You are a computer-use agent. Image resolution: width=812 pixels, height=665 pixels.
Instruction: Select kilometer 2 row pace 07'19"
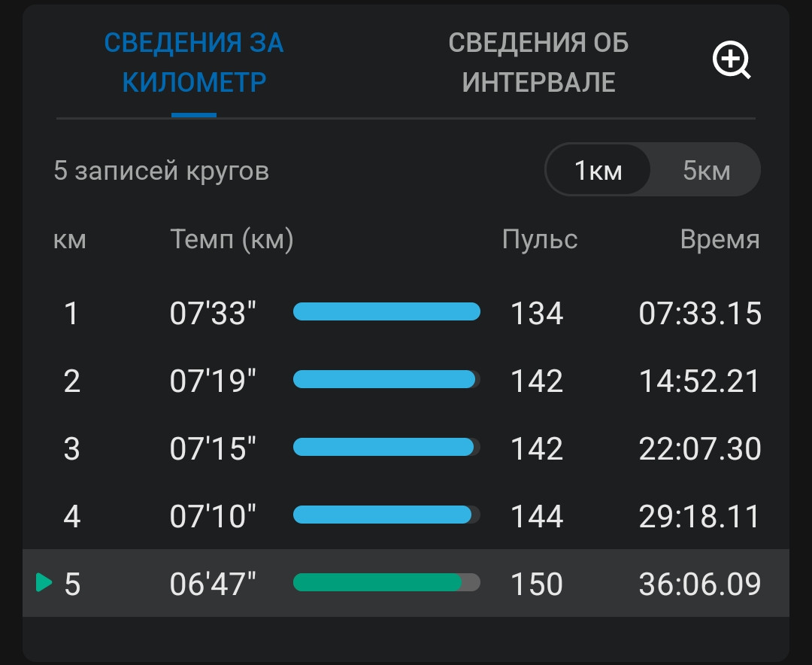[406, 381]
